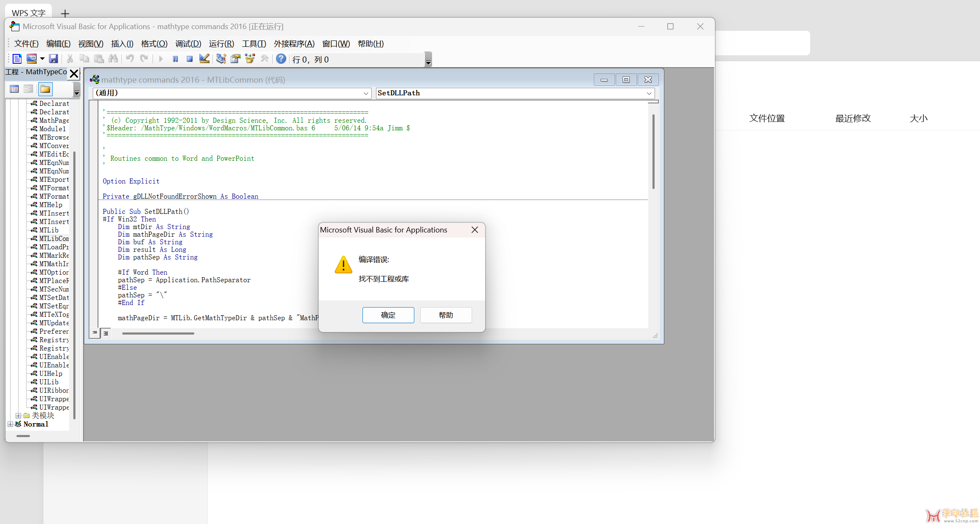
Task: Click the project tree vertical scrollbar
Action: (x=75, y=285)
